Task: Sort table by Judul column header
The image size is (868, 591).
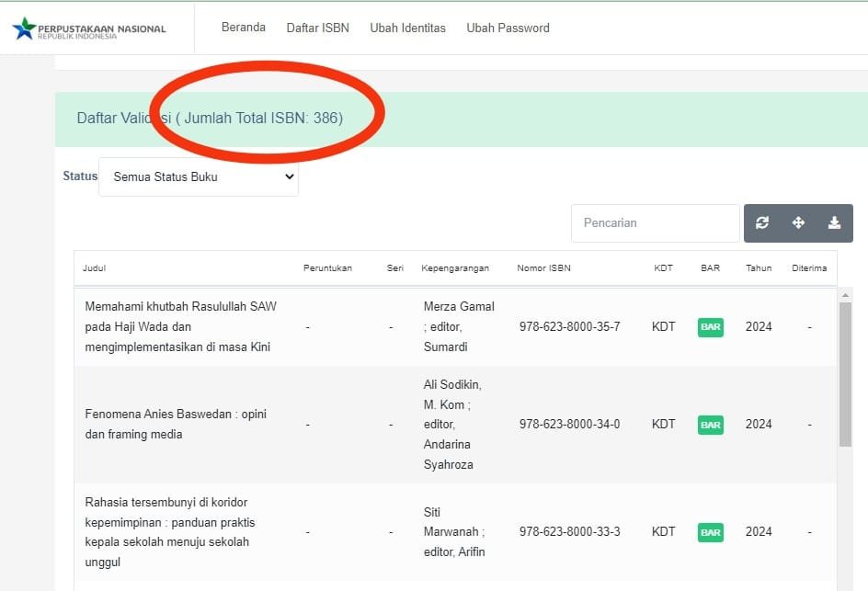Action: click(x=94, y=268)
